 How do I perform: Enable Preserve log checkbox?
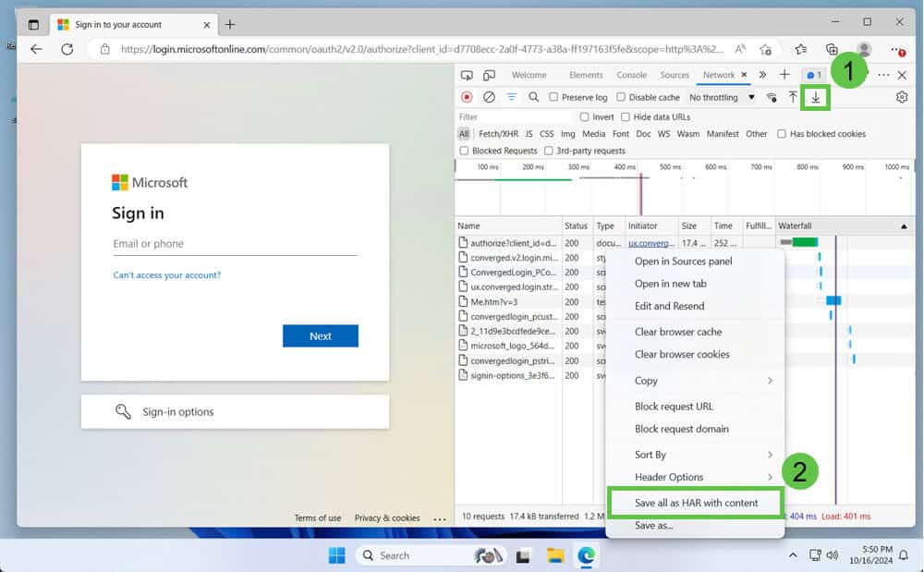pos(553,97)
